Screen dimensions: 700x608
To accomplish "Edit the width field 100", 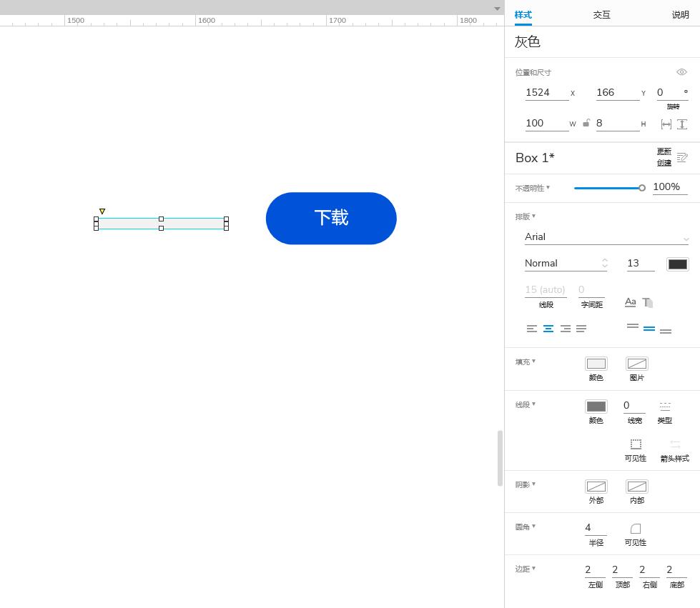I will click(546, 124).
